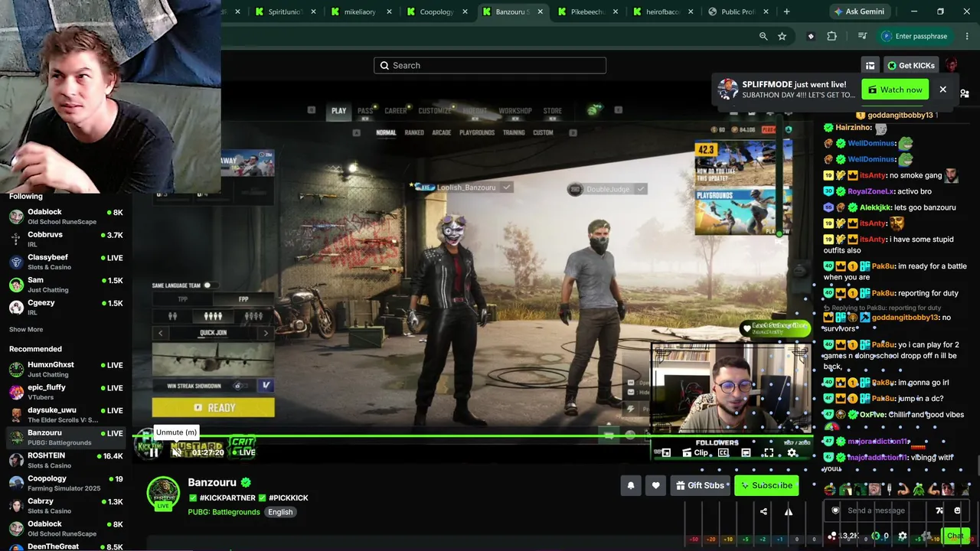Screen dimensions: 980x551
Task: Toggle closed captions on the player
Action: 724,453
